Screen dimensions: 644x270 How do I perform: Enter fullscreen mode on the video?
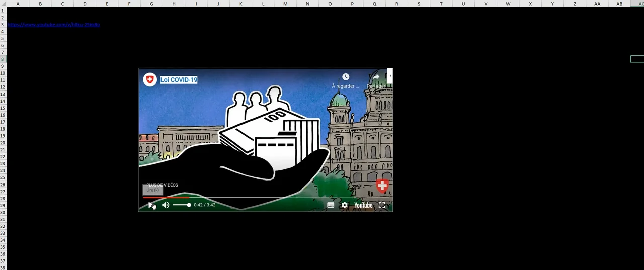pyautogui.click(x=382, y=205)
